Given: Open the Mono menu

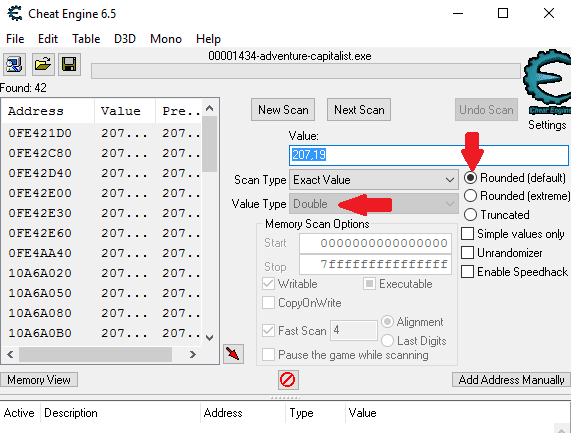Looking at the screenshot, I should click(166, 39).
